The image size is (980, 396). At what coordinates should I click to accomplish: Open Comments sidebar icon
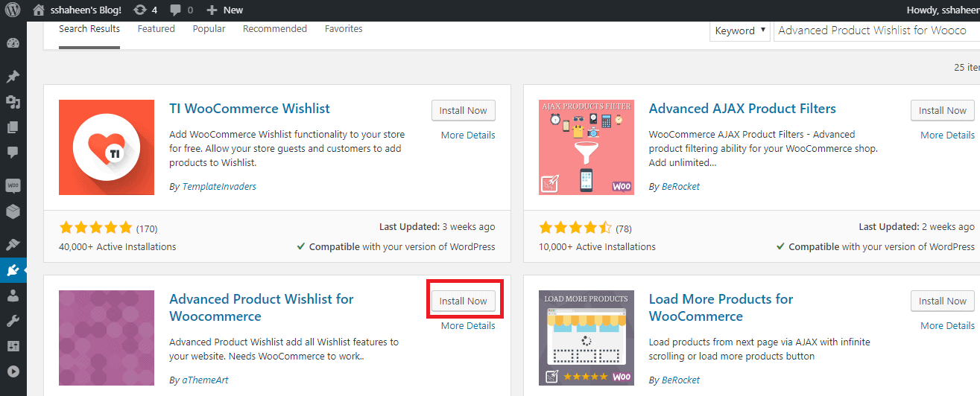[13, 153]
